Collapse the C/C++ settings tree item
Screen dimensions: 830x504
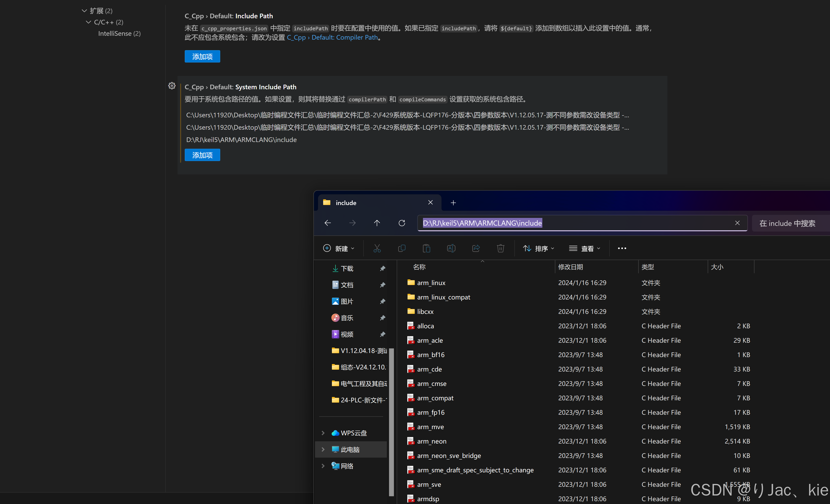pyautogui.click(x=88, y=22)
